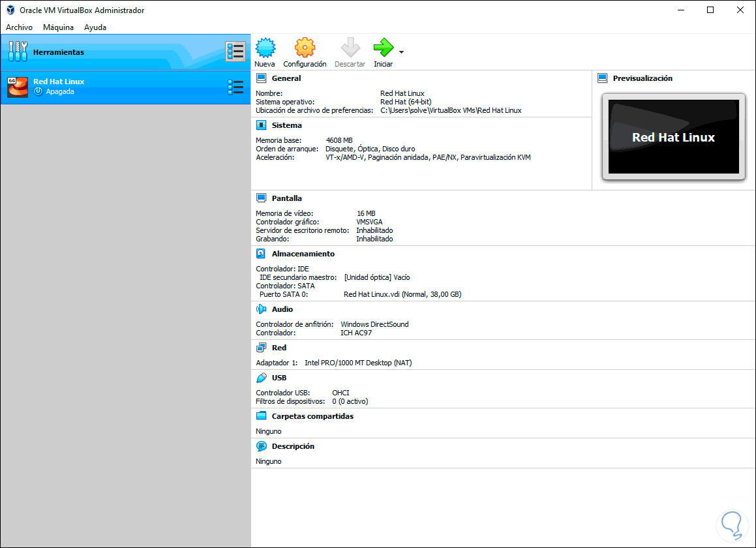Close the VirtualBox window

(x=740, y=10)
